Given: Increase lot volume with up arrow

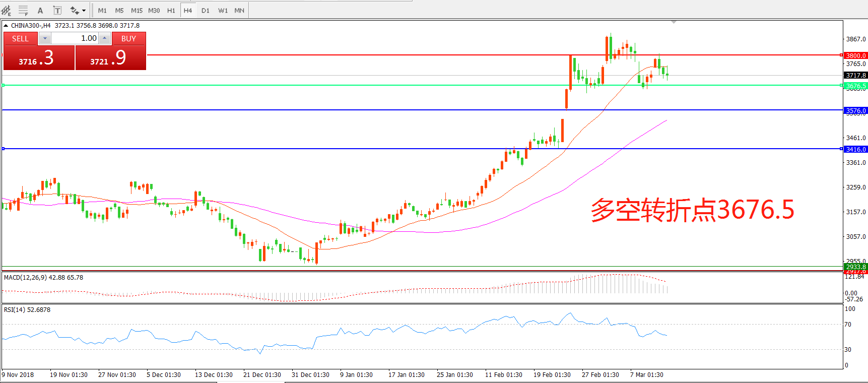Looking at the screenshot, I should point(104,38).
